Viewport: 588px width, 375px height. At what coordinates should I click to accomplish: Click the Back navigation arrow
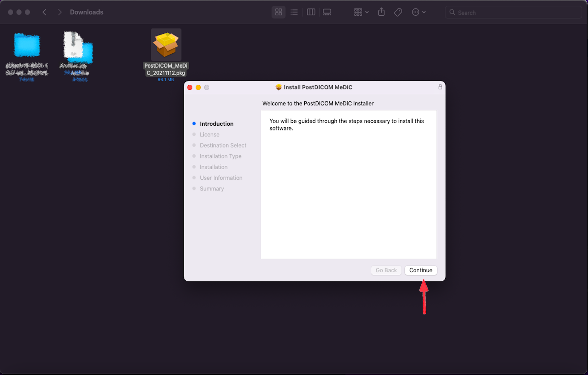[x=44, y=12]
